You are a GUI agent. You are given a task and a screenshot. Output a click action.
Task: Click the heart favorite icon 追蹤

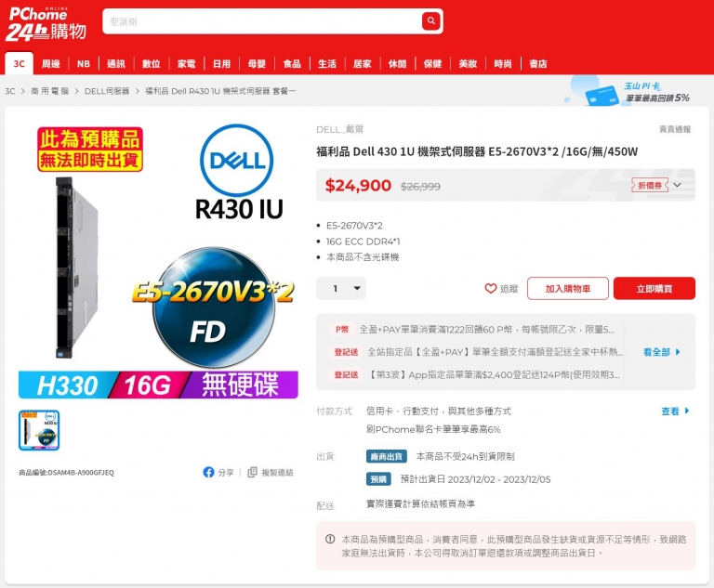491,289
